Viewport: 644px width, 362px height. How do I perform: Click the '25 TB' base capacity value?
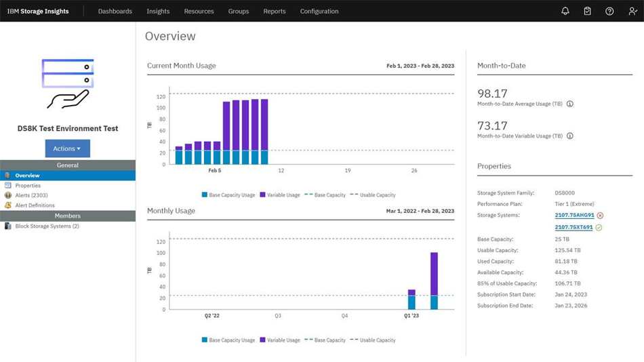[562, 239]
